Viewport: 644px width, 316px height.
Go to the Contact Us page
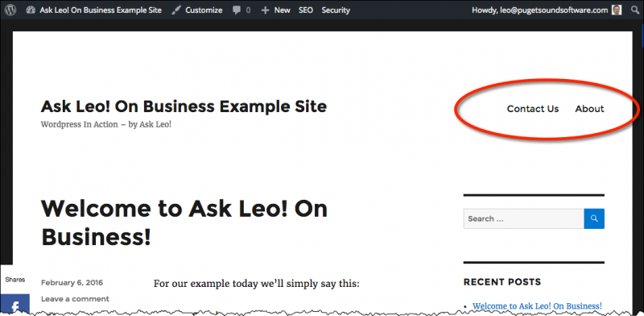pyautogui.click(x=533, y=109)
